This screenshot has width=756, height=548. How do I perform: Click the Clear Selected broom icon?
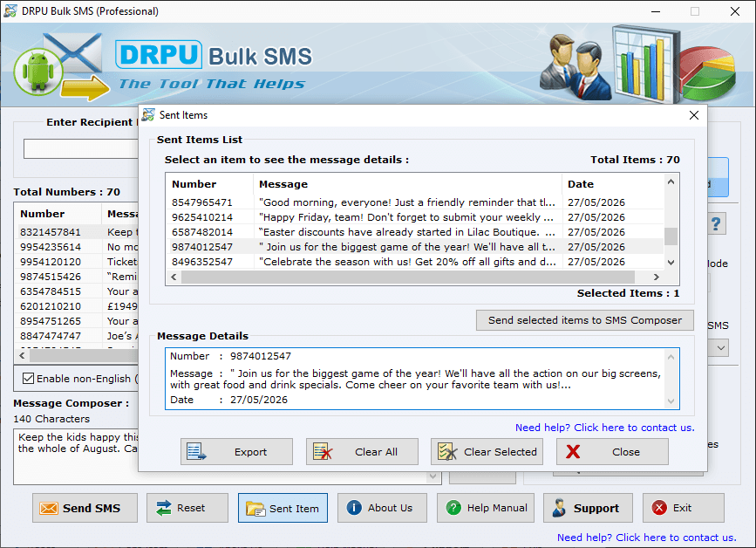tap(447, 451)
